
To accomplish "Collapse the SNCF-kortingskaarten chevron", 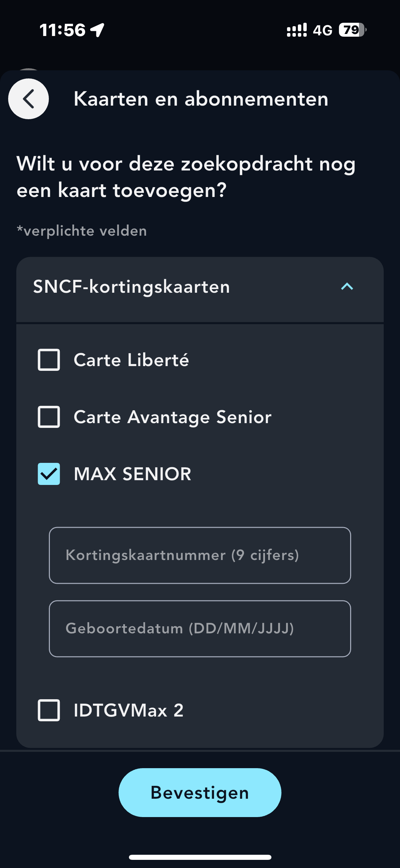I will [347, 287].
